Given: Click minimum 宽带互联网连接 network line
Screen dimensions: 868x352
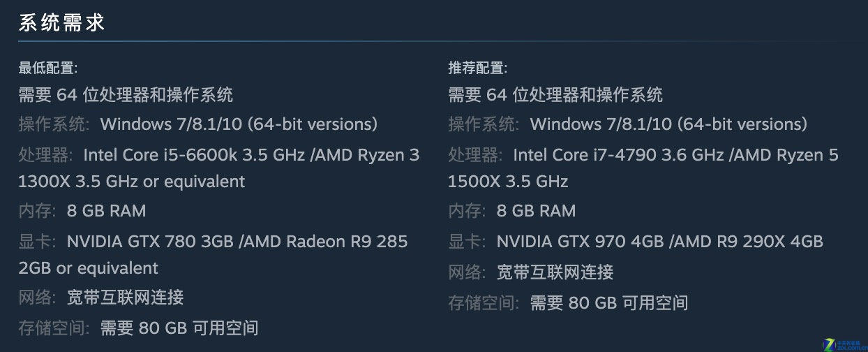Looking at the screenshot, I should [101, 297].
